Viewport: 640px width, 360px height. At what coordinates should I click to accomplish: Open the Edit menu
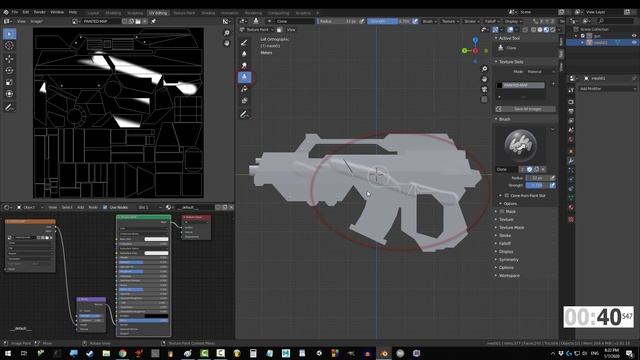pyautogui.click(x=26, y=12)
